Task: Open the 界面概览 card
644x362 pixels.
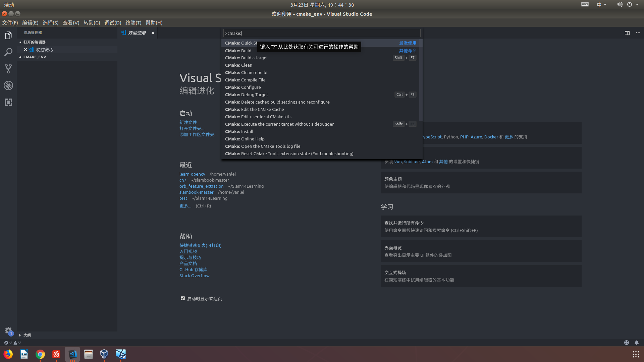Action: click(x=481, y=251)
